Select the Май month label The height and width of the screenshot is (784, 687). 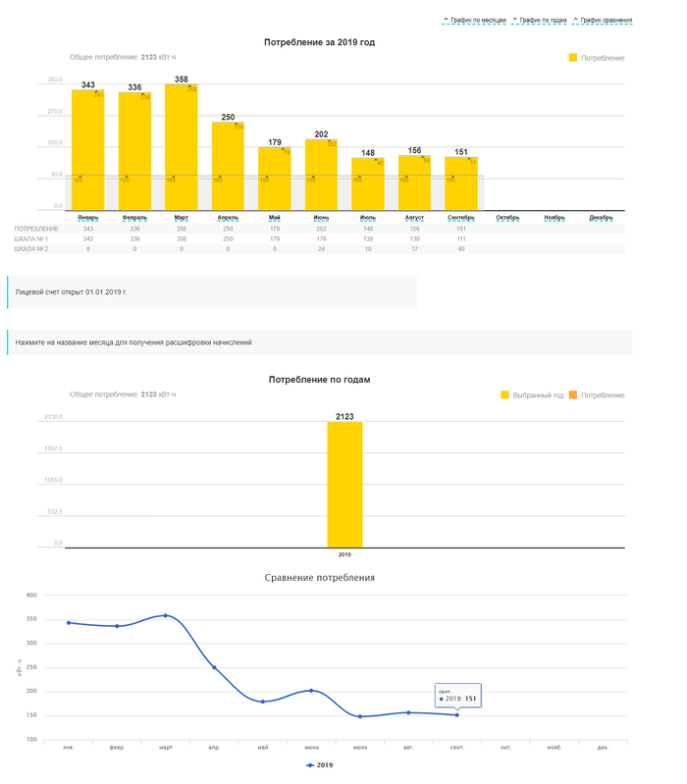pos(275,218)
